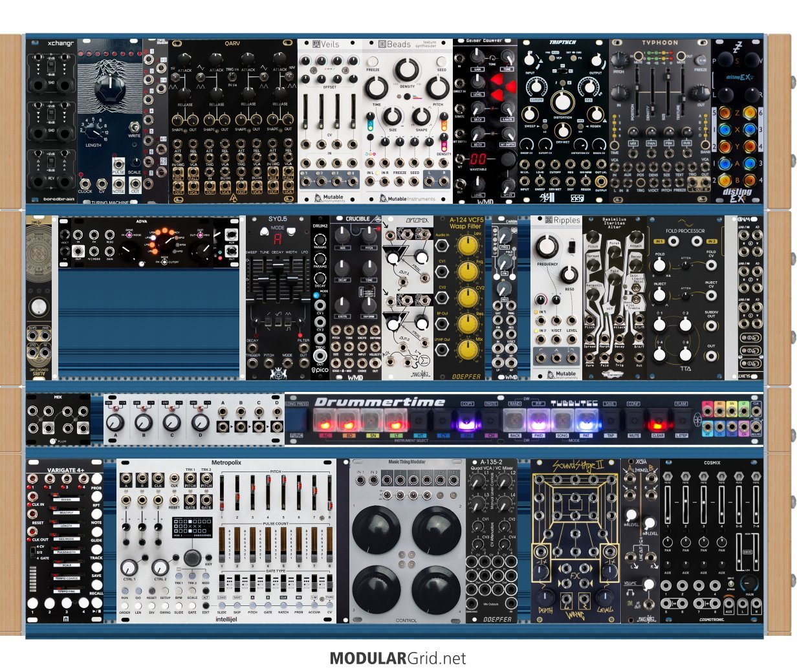Click the RESO knob on Ripples
This screenshot has width=797, height=672.
click(569, 274)
